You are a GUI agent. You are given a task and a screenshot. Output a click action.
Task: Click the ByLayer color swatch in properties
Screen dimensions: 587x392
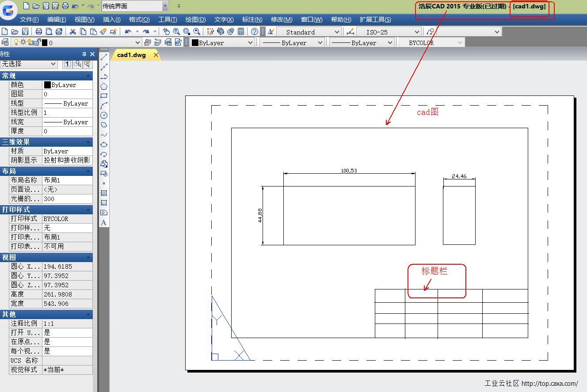point(47,85)
